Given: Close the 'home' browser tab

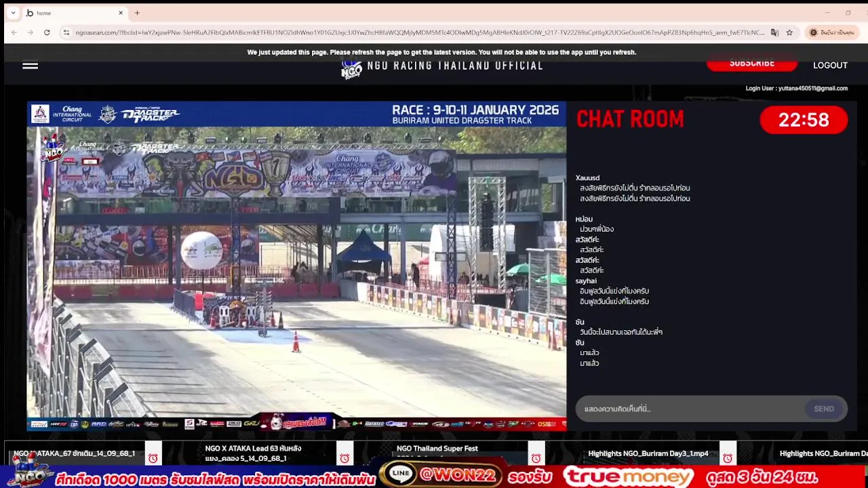Looking at the screenshot, I should coord(121,13).
